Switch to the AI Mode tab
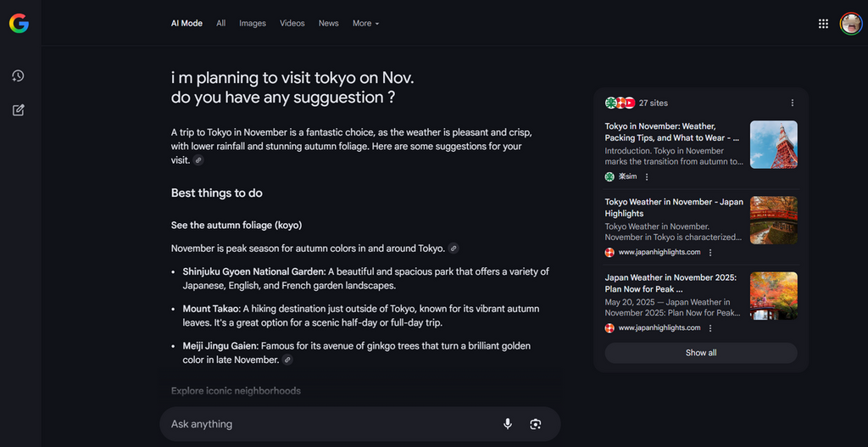Screen dimensions: 868x447 (186, 23)
